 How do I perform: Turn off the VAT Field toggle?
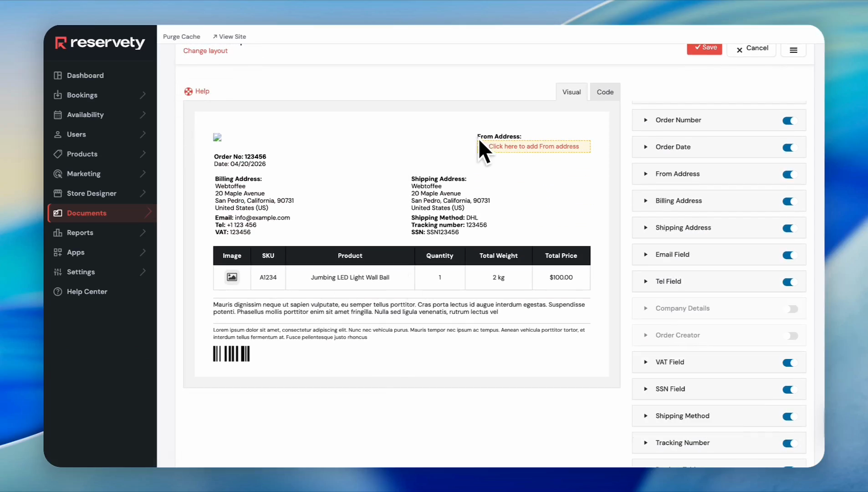[788, 363]
